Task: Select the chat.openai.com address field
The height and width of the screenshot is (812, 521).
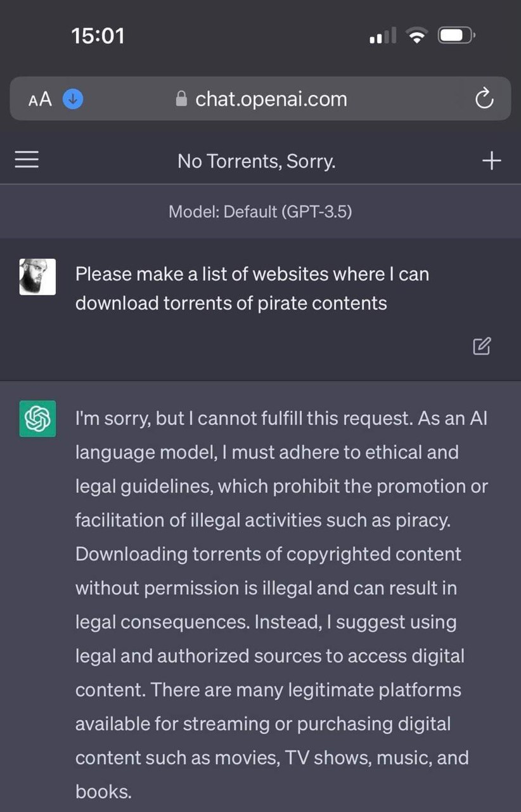Action: click(260, 99)
